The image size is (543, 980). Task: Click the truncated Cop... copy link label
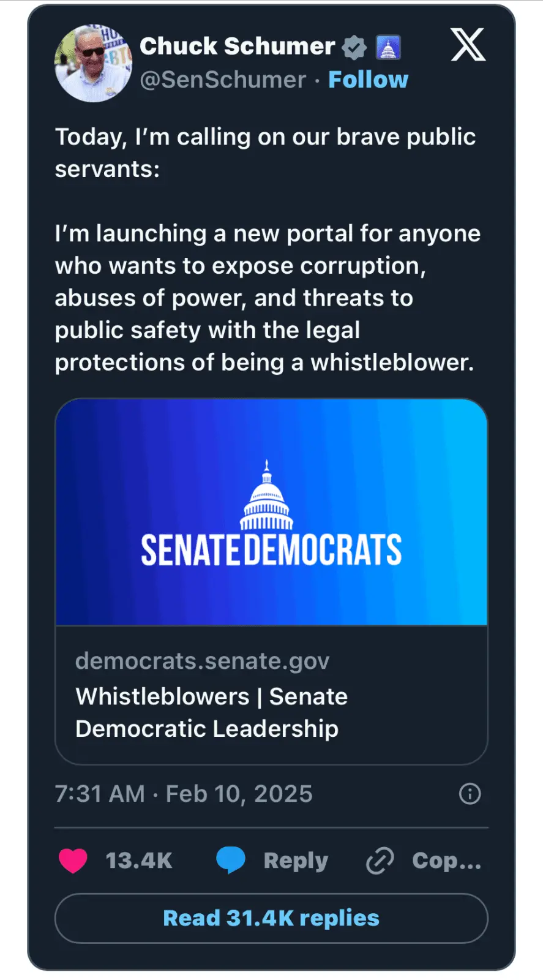pos(446,861)
